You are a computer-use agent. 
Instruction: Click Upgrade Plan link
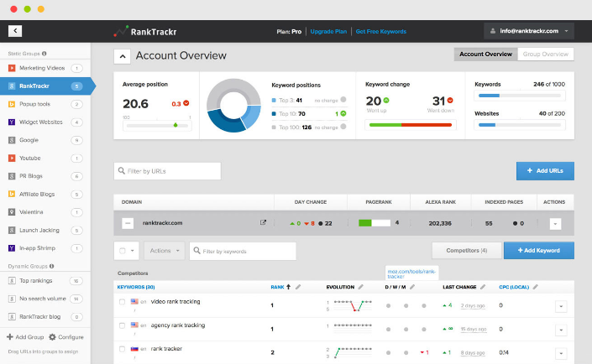(328, 31)
